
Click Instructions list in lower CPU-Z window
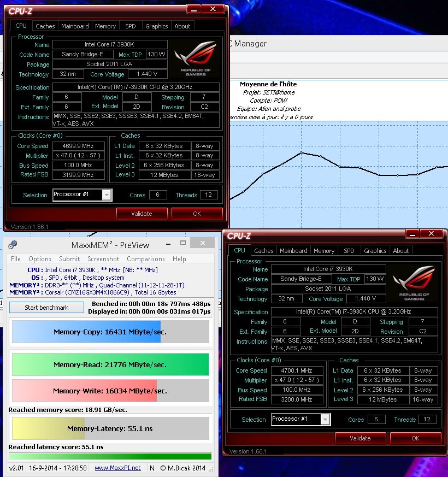(x=354, y=344)
